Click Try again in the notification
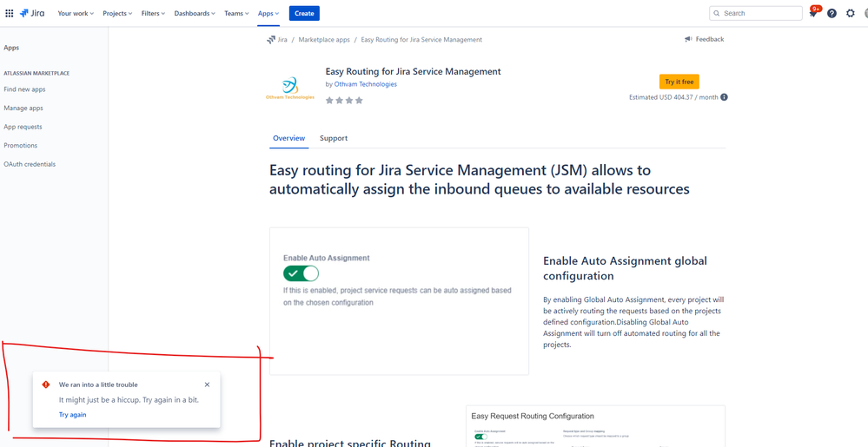868x447 pixels. (72, 414)
